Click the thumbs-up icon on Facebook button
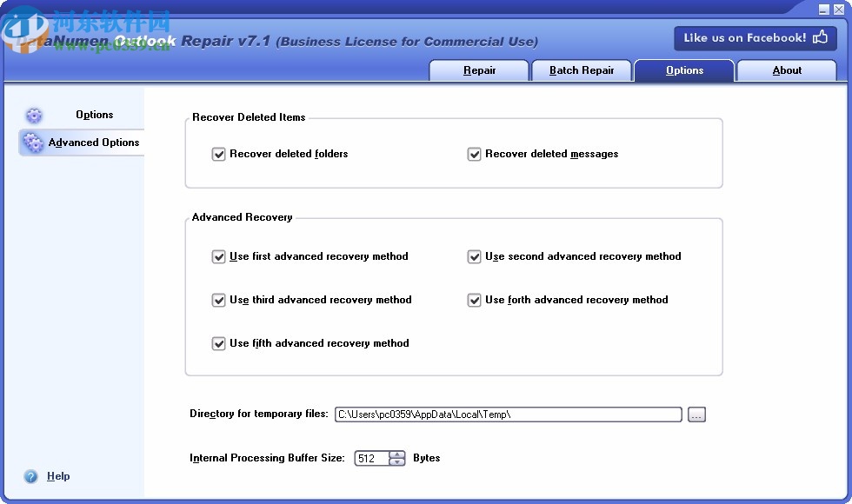The image size is (852, 504). [818, 37]
